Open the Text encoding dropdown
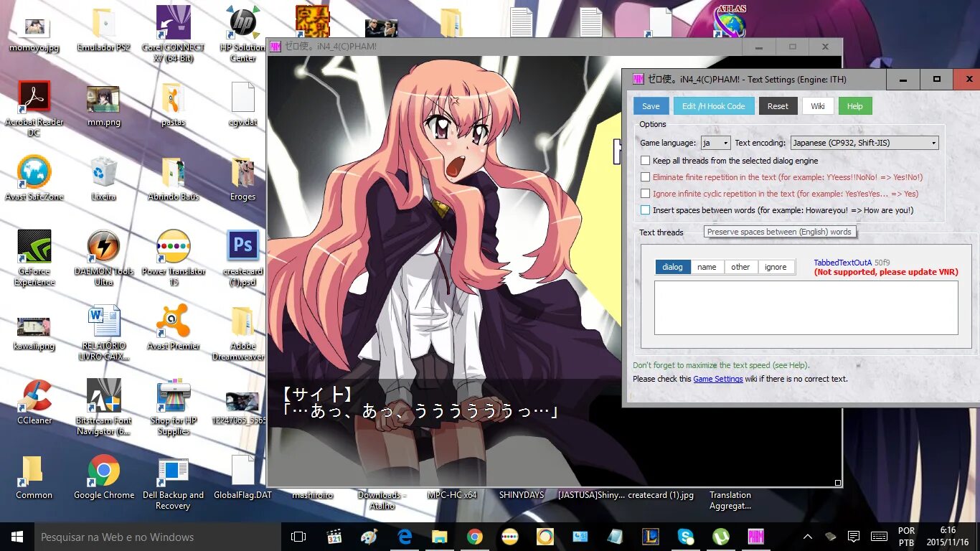This screenshot has width=980, height=551. 864,143
